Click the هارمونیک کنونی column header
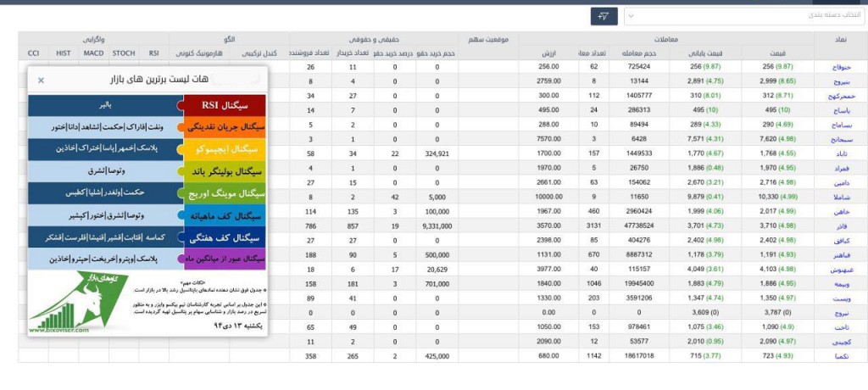 pyautogui.click(x=198, y=53)
